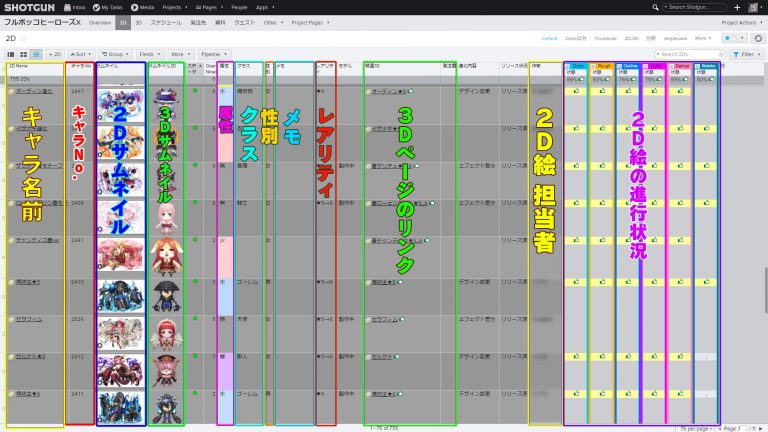Switch to list view mode icon
768x432 pixels.
[36, 54]
